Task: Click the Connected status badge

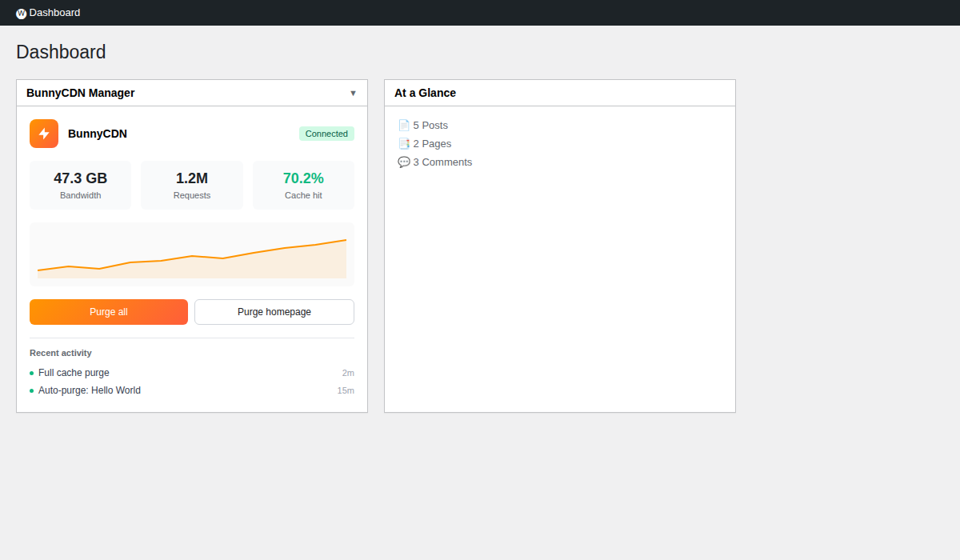Action: [x=326, y=134]
